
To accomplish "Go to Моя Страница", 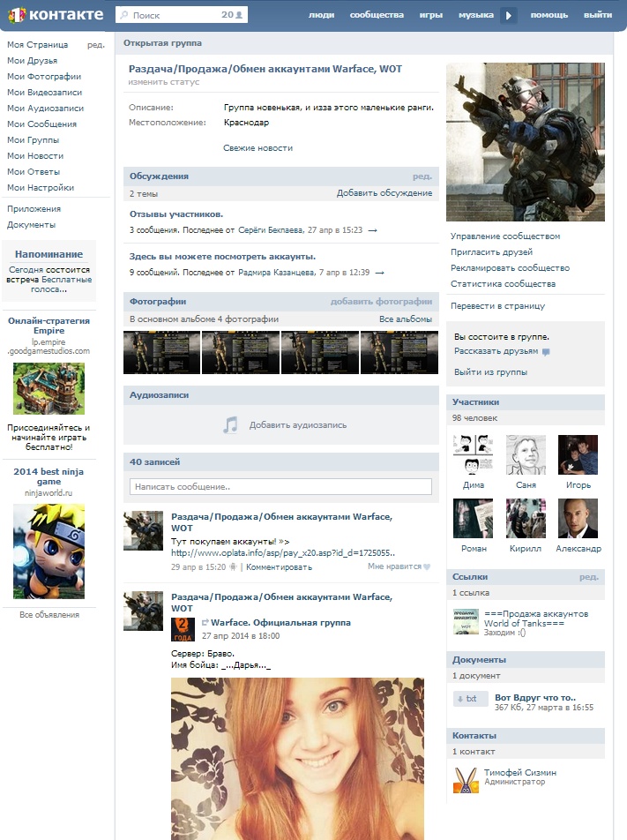I will point(38,44).
